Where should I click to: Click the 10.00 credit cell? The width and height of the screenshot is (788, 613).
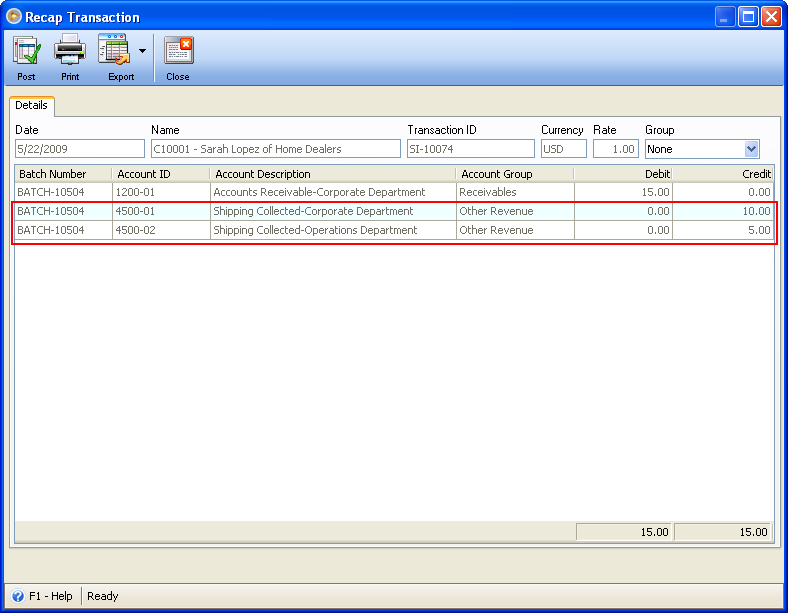pyautogui.click(x=723, y=211)
